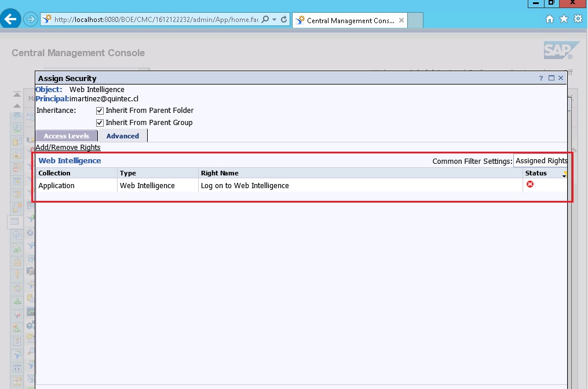This screenshot has height=389, width=588.
Task: Open the browser Home page icon
Action: [x=550, y=19]
